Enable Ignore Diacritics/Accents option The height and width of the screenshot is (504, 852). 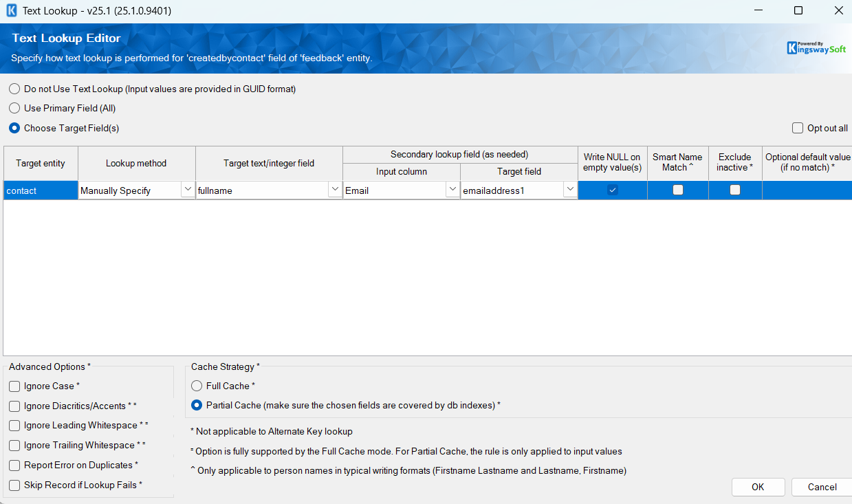pyautogui.click(x=14, y=406)
